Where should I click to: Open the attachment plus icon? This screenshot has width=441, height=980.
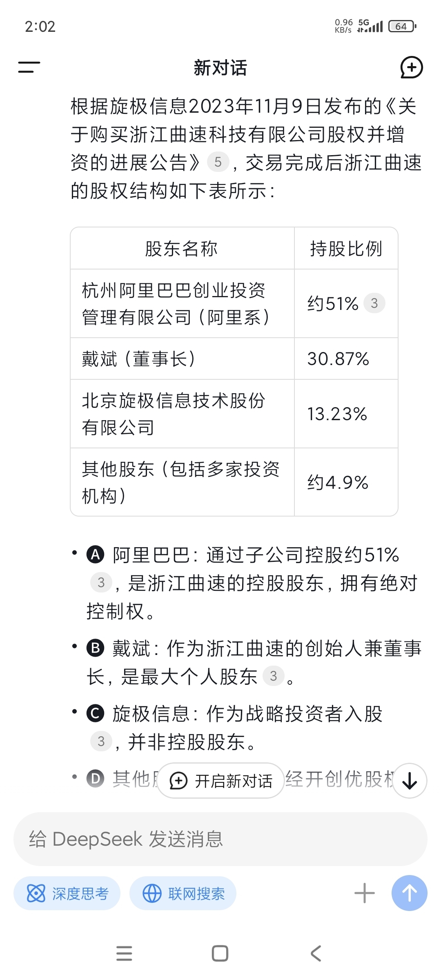[364, 893]
